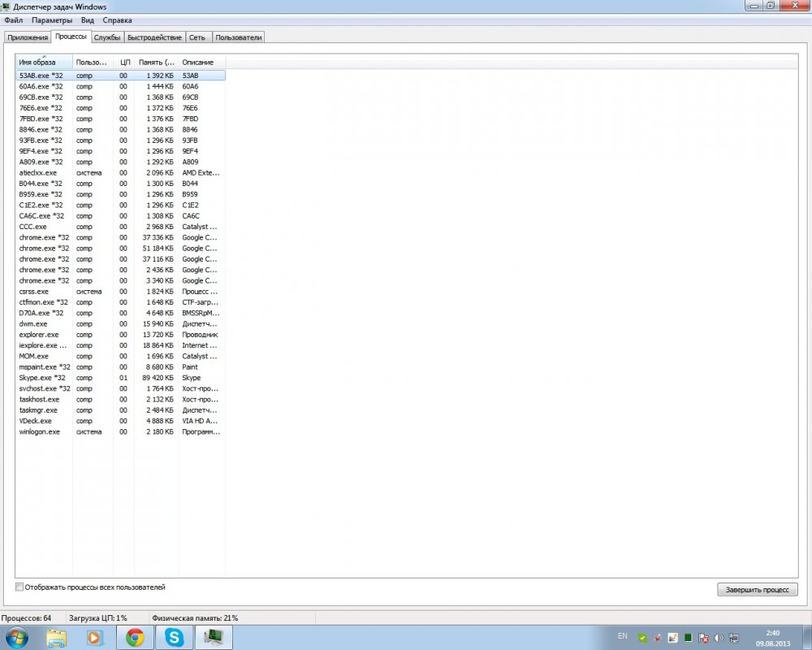Enable 'Отображать процессы всех пользователей' checkbox

(19, 587)
